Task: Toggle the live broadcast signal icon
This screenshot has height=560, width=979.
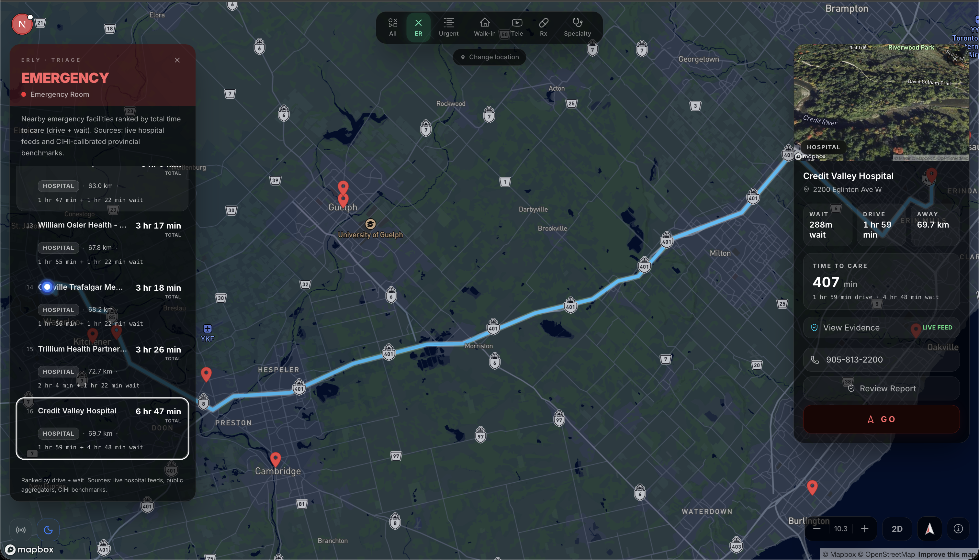Action: [x=21, y=530]
